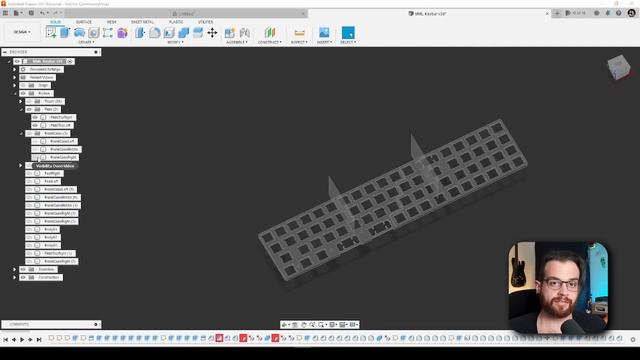640x360 pixels.
Task: Show the RaiseCaseMiddle body
Action: point(36,149)
